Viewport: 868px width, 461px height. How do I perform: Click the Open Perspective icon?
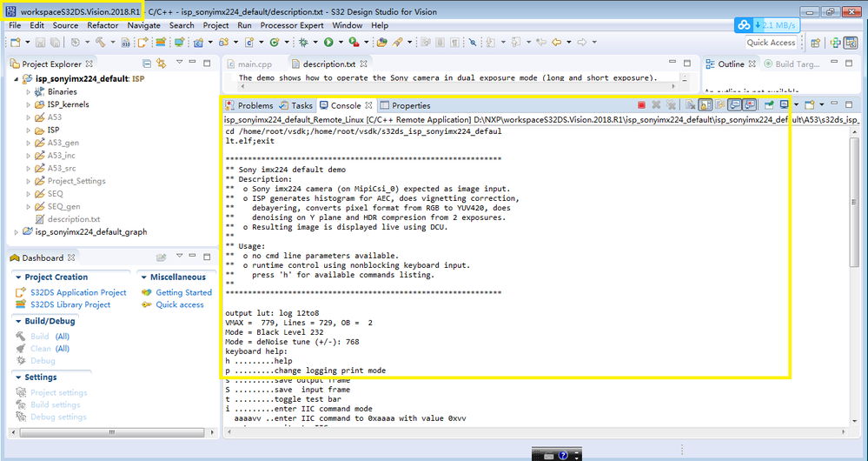coord(815,43)
